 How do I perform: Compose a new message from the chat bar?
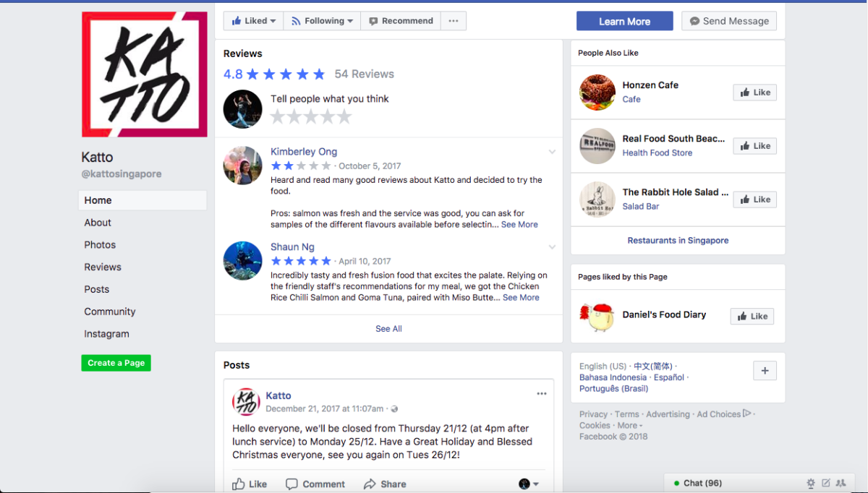coord(826,482)
